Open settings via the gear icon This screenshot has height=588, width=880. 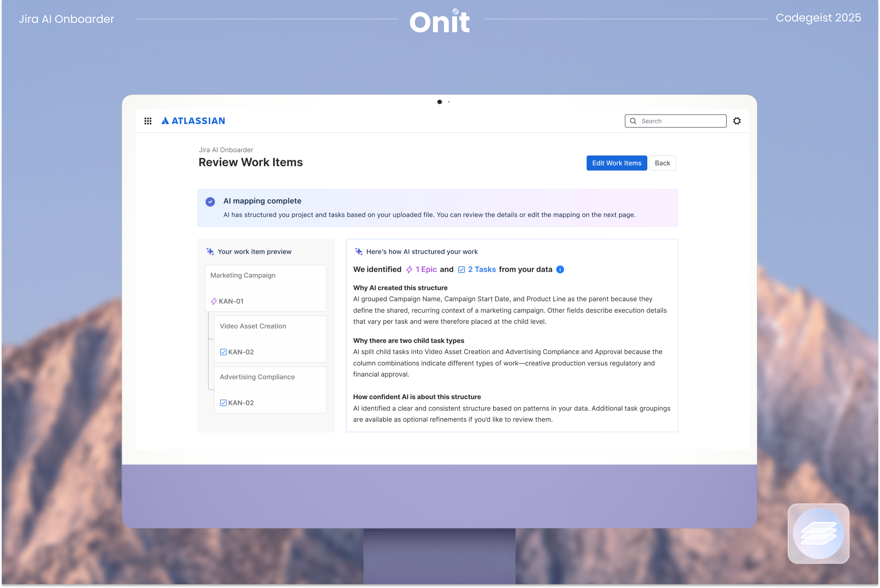tap(737, 121)
